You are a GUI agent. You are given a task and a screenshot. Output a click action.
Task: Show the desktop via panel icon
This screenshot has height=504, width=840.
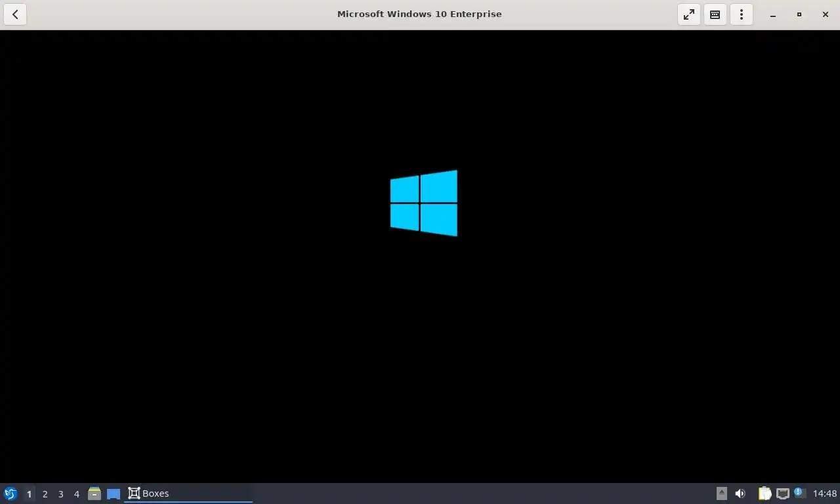(114, 493)
